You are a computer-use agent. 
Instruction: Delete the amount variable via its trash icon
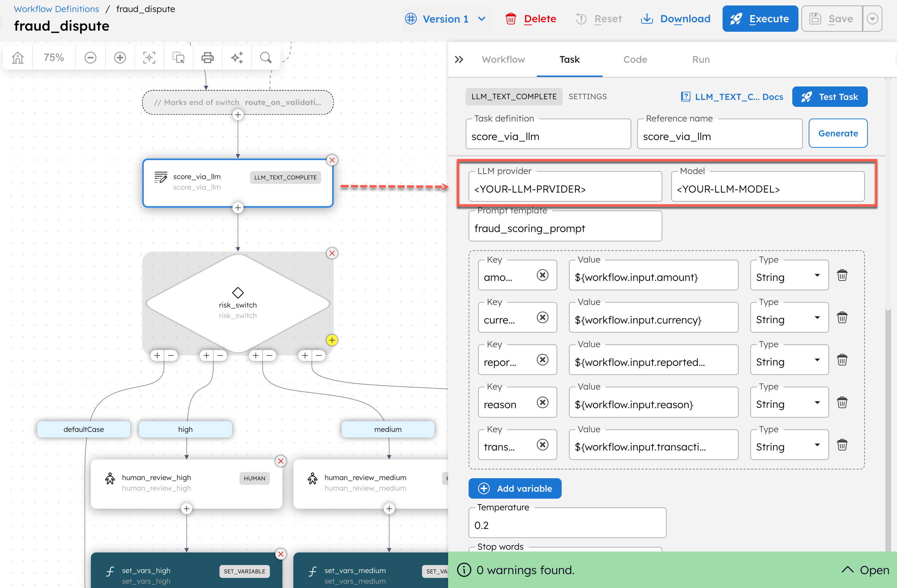point(843,275)
